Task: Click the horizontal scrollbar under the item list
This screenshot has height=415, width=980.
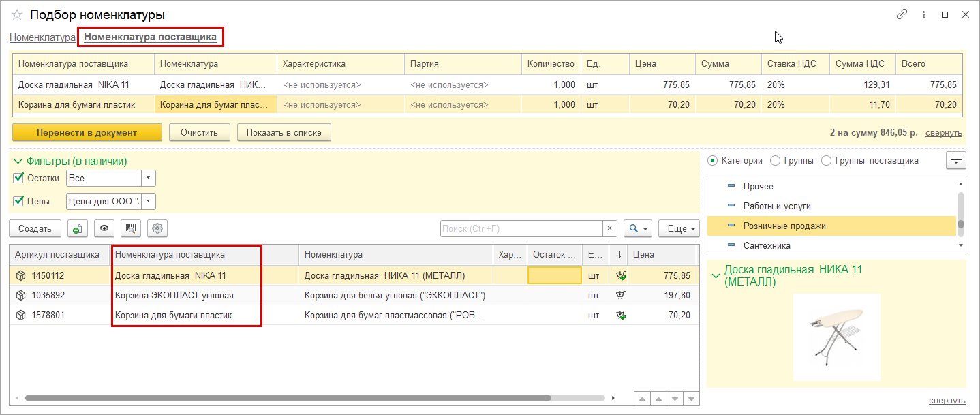Action: tap(288, 397)
